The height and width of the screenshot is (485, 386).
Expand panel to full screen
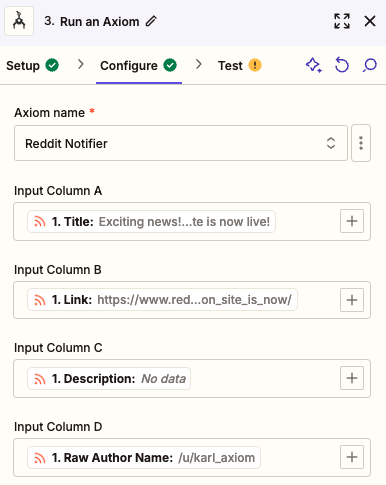(x=342, y=21)
